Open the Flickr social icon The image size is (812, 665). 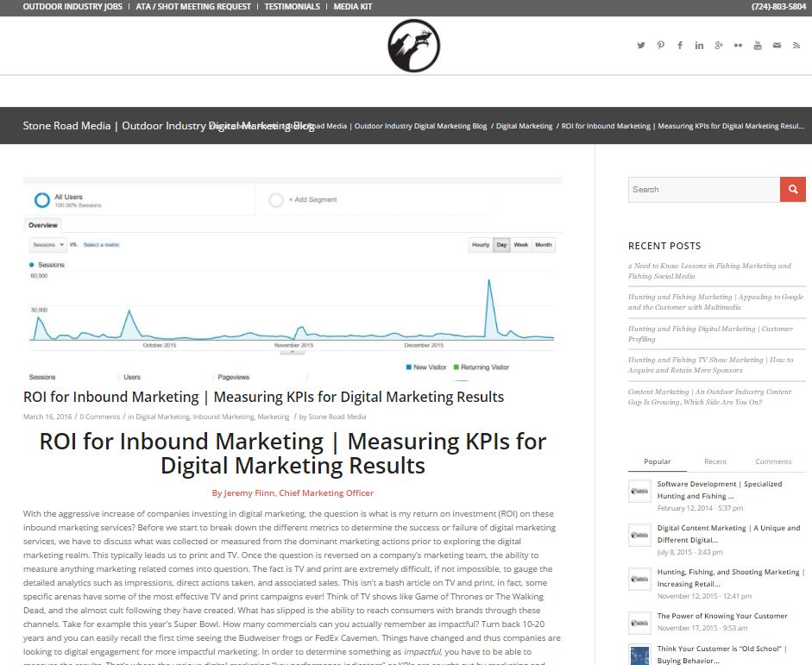tap(738, 46)
